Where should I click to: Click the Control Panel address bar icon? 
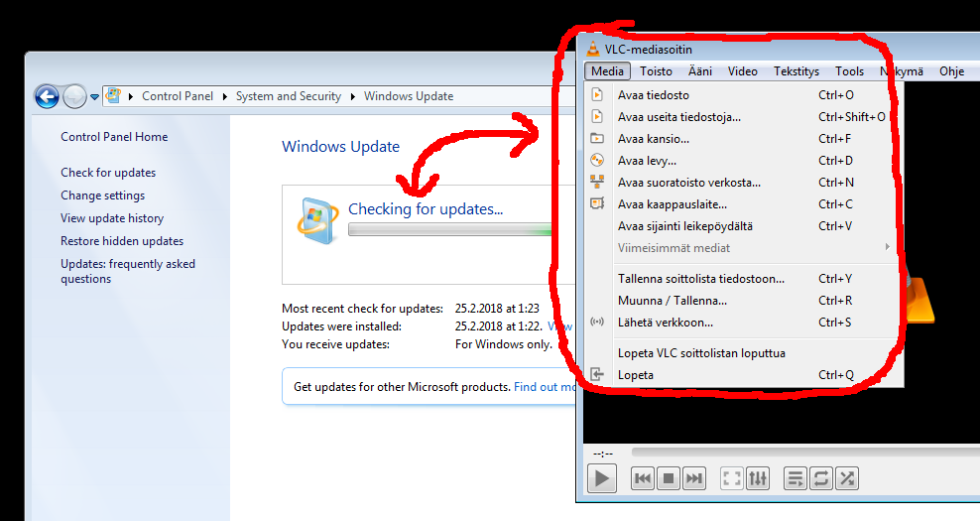click(113, 95)
